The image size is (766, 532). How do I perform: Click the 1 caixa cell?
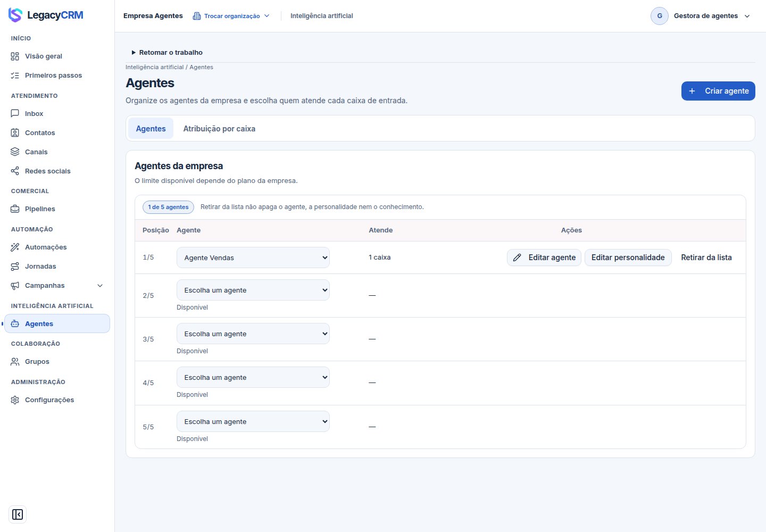[380, 257]
